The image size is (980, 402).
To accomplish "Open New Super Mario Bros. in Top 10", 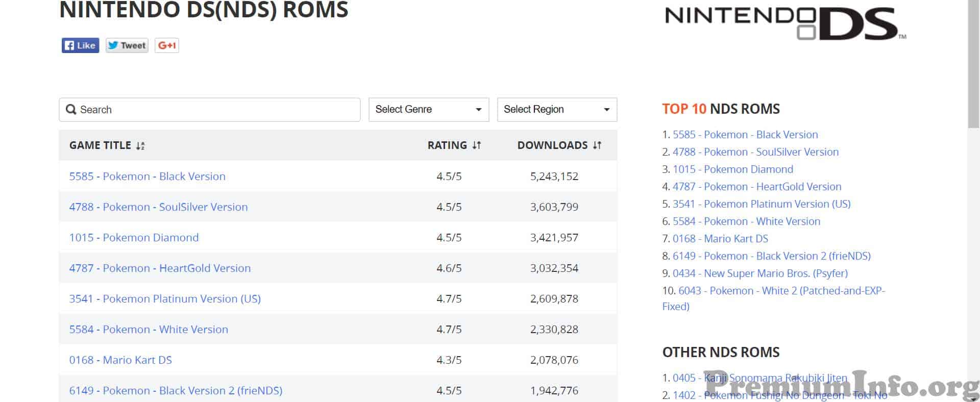I will pos(760,273).
